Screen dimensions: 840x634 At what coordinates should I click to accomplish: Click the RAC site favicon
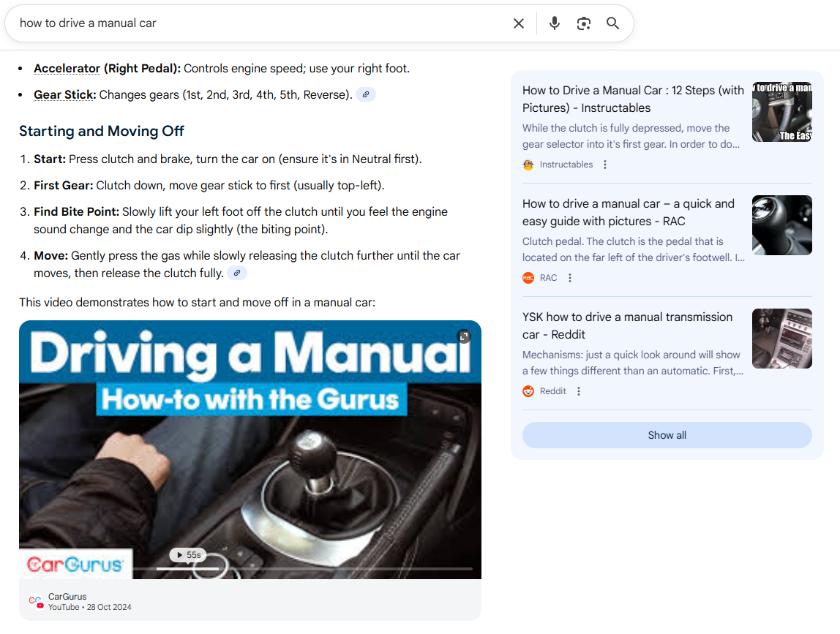coord(528,278)
